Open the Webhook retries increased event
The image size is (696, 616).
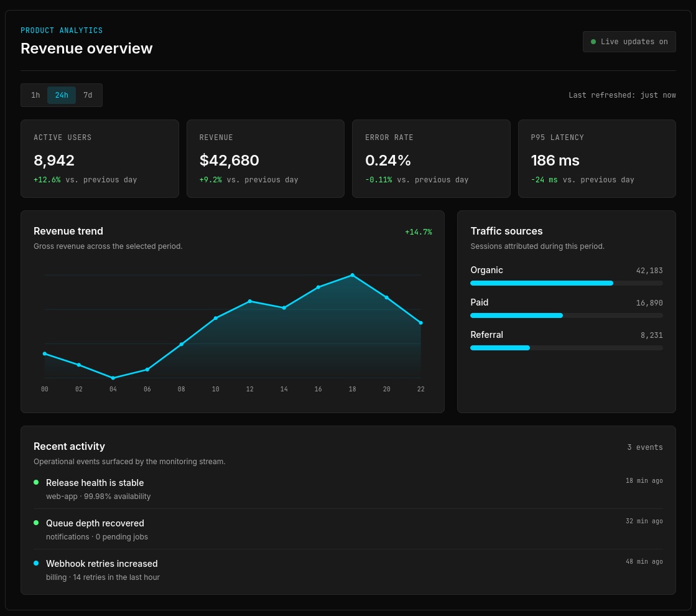(x=348, y=569)
